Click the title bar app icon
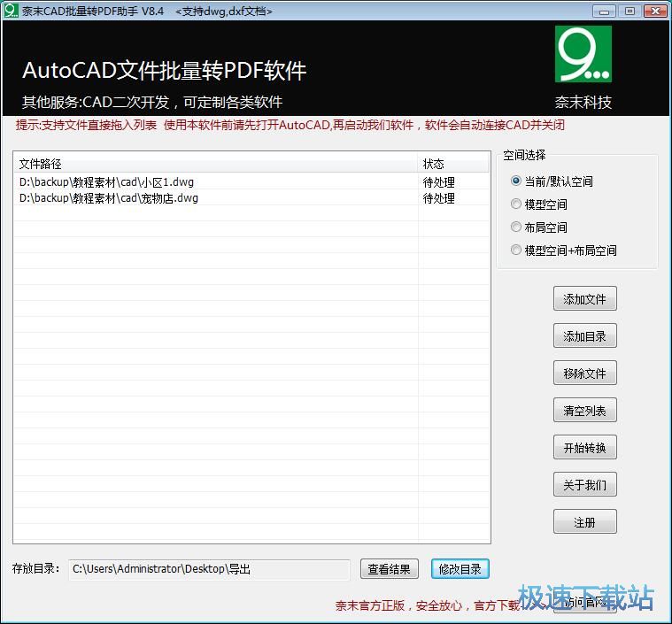Image resolution: width=672 pixels, height=624 pixels. tap(11, 11)
